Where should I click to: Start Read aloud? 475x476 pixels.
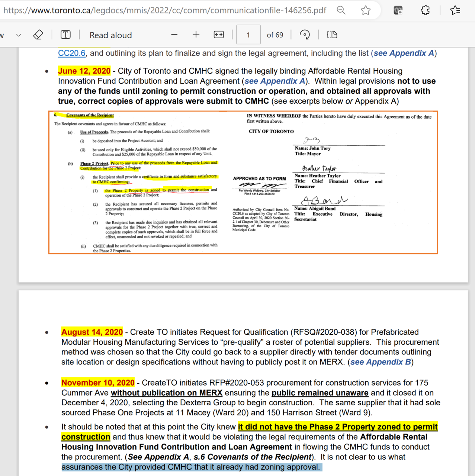click(111, 35)
